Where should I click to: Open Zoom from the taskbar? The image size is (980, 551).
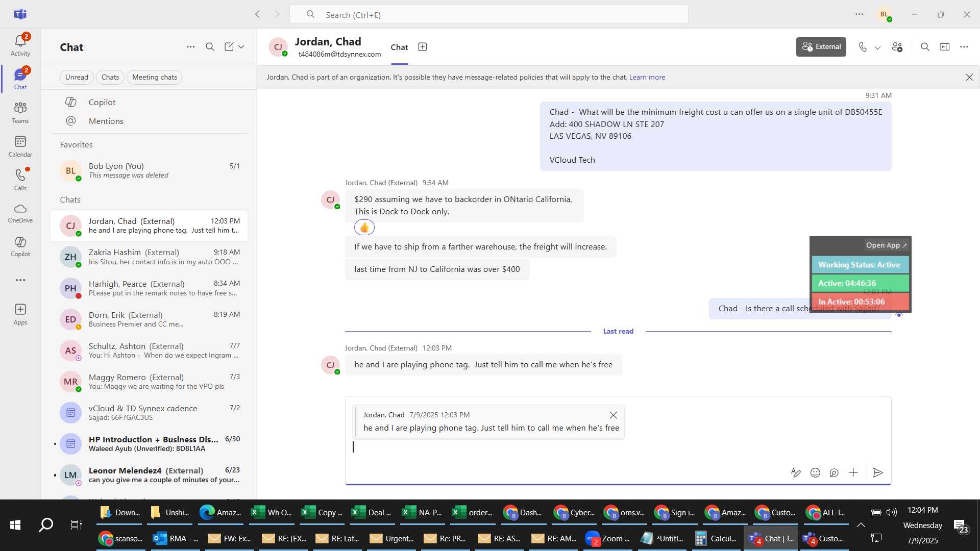click(x=607, y=539)
